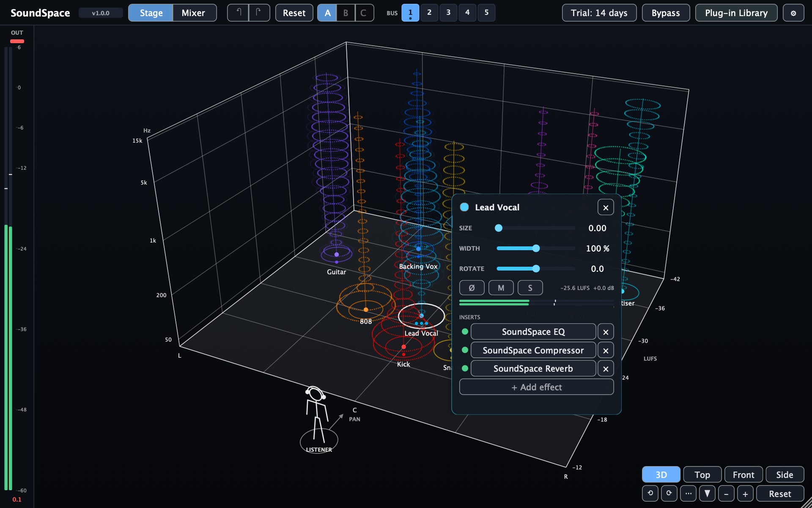
Task: Click the Trial: 14 days button
Action: coord(599,13)
